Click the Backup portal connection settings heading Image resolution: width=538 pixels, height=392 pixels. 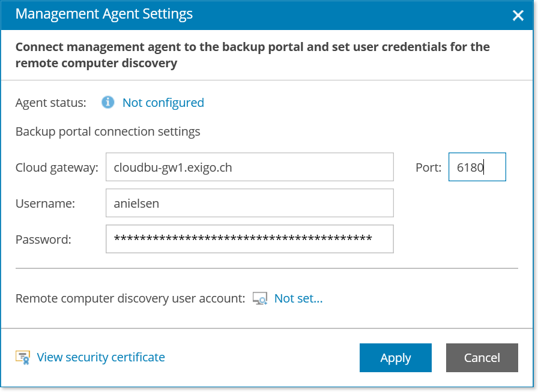pyautogui.click(x=107, y=131)
